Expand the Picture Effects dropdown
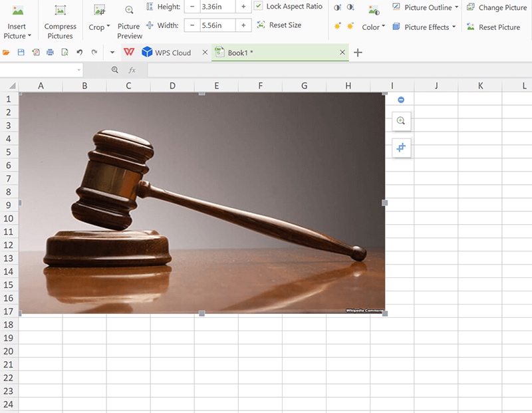Image resolution: width=532 pixels, height=413 pixels. tap(454, 27)
